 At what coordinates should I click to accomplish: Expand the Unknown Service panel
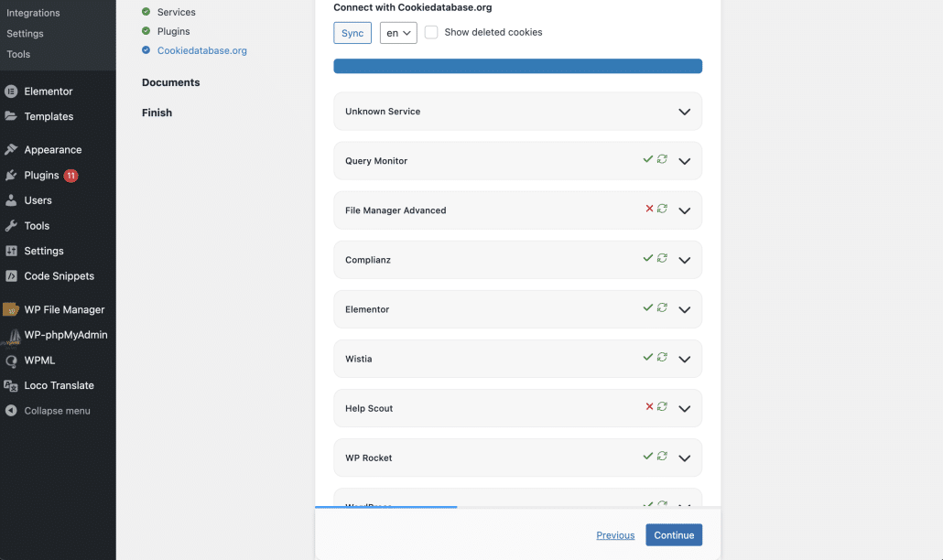pyautogui.click(x=684, y=112)
